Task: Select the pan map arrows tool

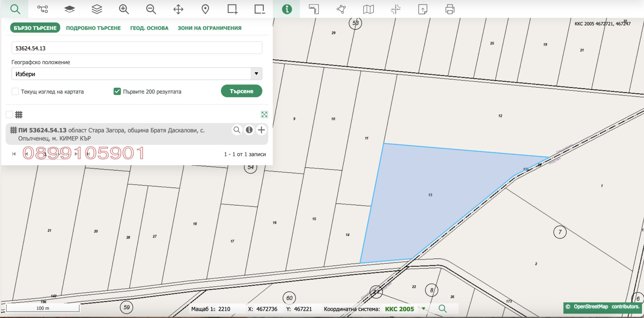Action: [178, 9]
